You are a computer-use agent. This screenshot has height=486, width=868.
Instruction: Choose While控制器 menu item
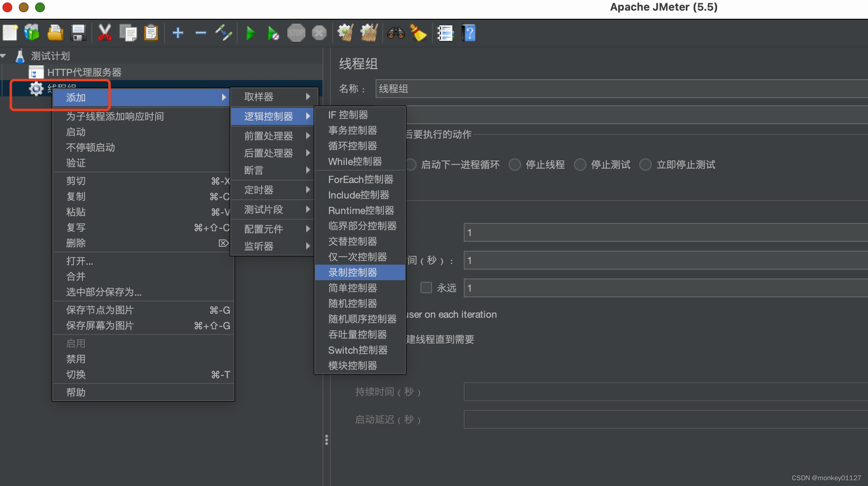pyautogui.click(x=360, y=161)
